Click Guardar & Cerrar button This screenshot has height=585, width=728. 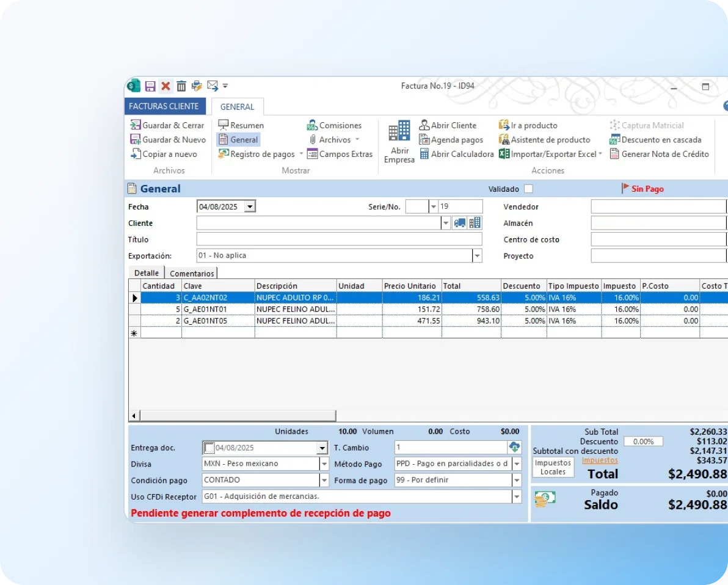167,125
